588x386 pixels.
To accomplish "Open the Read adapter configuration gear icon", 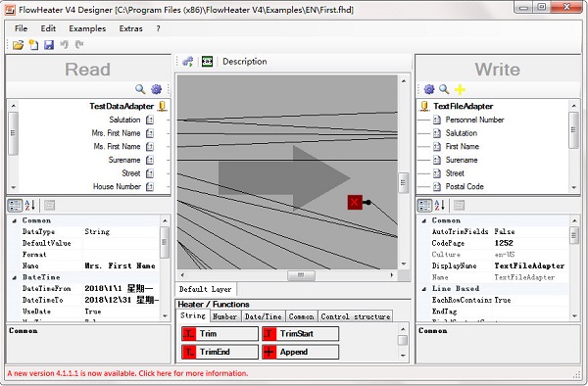I will click(157, 89).
